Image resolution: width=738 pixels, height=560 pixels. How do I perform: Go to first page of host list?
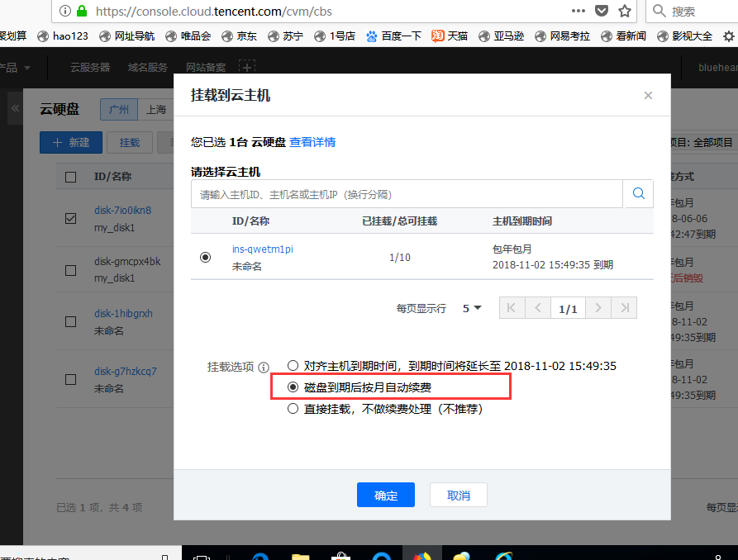[x=512, y=308]
